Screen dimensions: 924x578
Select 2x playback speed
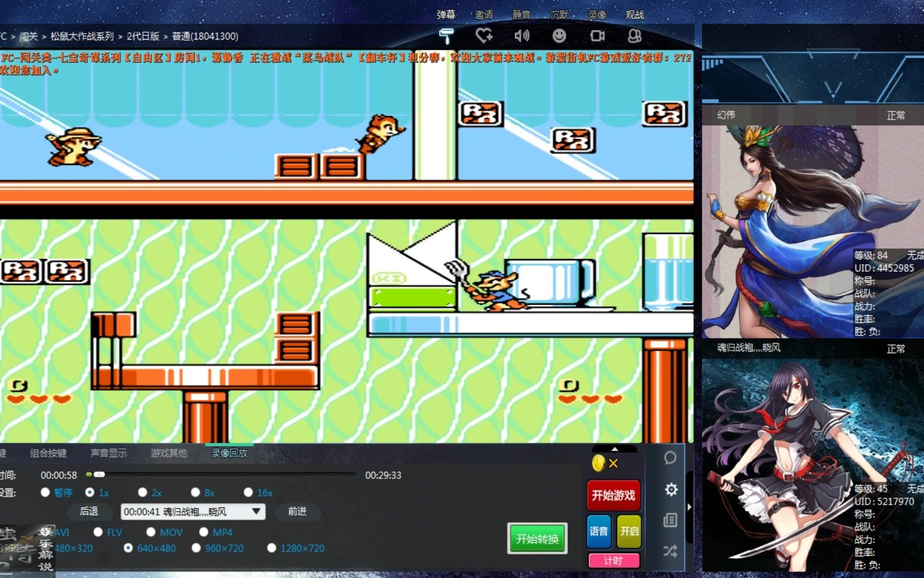pos(142,492)
